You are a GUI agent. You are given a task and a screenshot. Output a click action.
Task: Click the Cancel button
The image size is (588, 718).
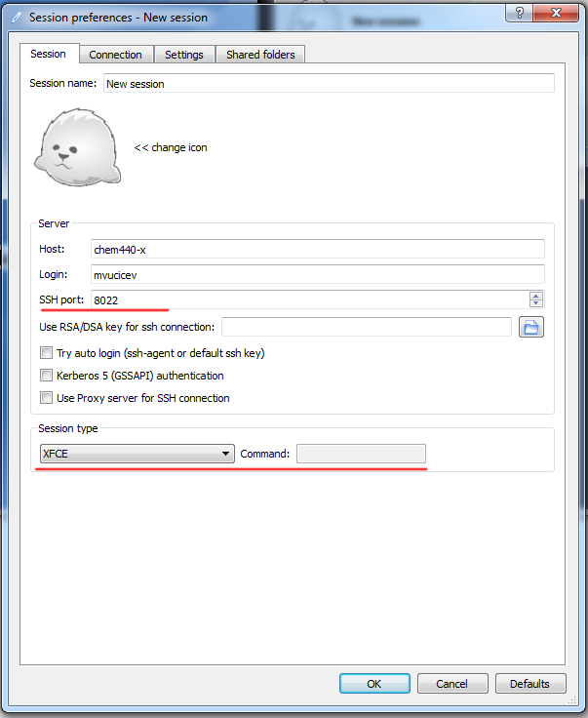pyautogui.click(x=452, y=684)
